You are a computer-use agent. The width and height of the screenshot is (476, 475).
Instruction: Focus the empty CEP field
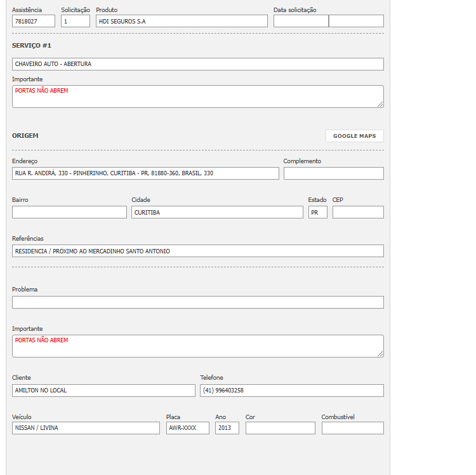358,212
